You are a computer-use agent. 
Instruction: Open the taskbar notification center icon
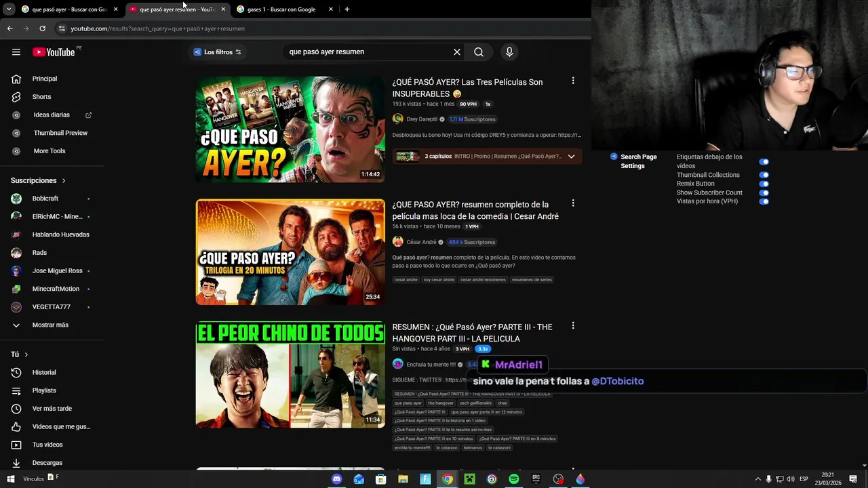(x=853, y=479)
